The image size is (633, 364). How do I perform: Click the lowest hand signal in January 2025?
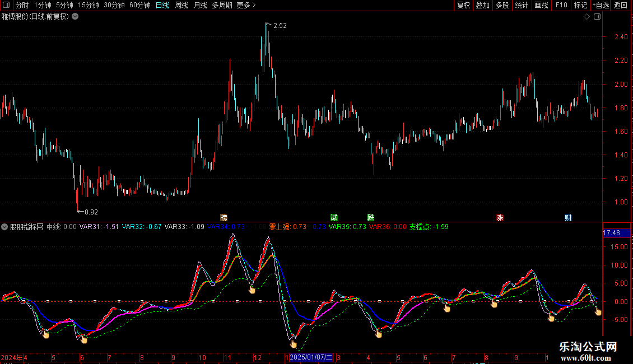(294, 344)
